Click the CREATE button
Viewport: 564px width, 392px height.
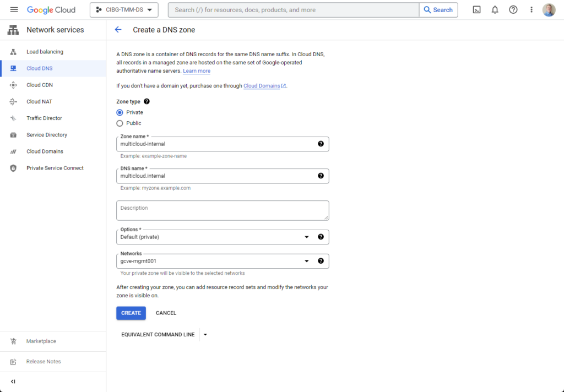(x=131, y=313)
